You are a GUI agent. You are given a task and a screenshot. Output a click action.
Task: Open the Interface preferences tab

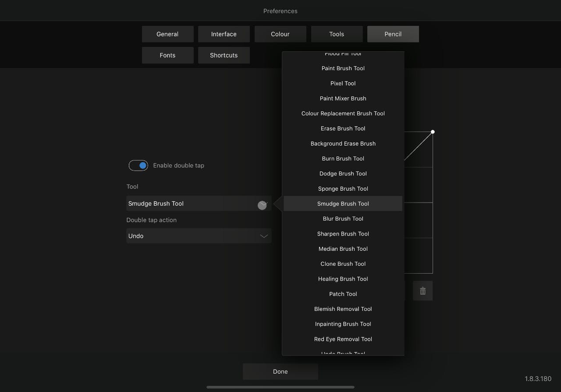[224, 34]
